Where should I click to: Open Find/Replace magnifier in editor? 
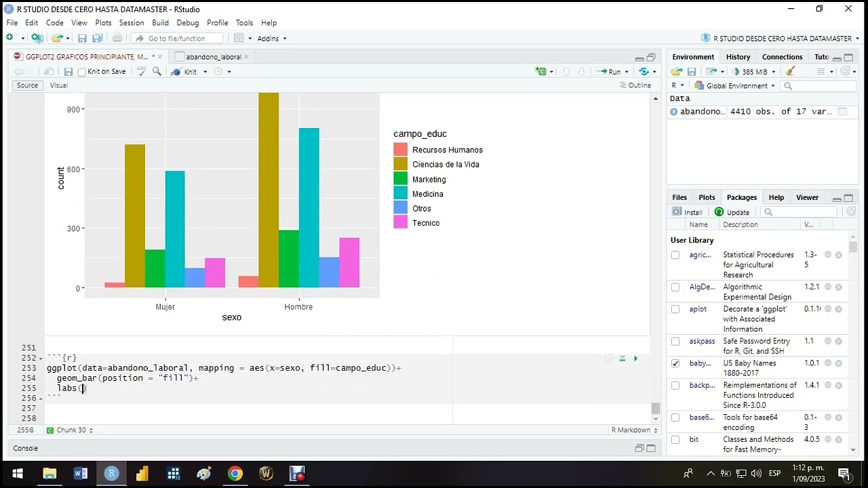pos(157,71)
